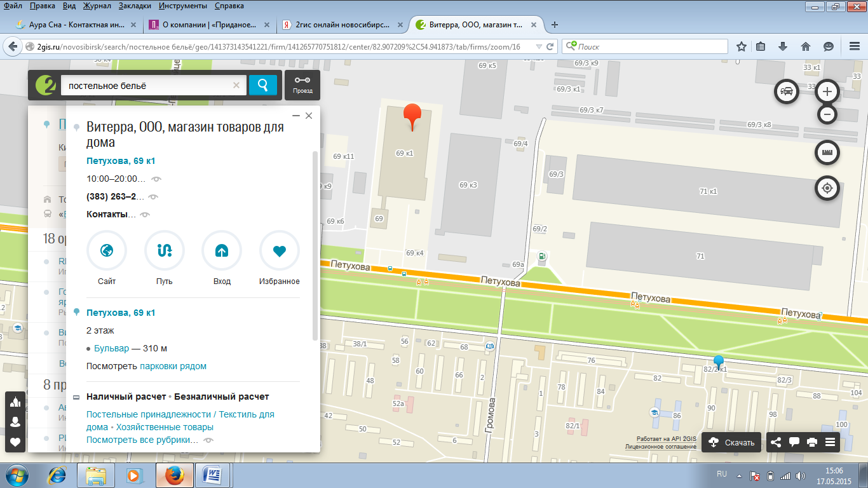Click the red location pin on building 69 к1
This screenshot has width=868, height=488.
(413, 117)
